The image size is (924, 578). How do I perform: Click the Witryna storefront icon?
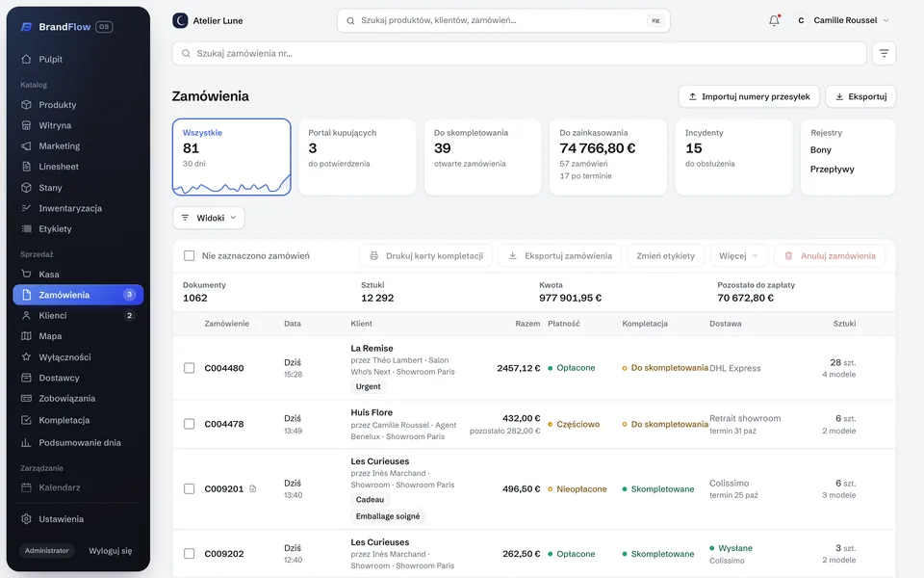[x=26, y=125]
